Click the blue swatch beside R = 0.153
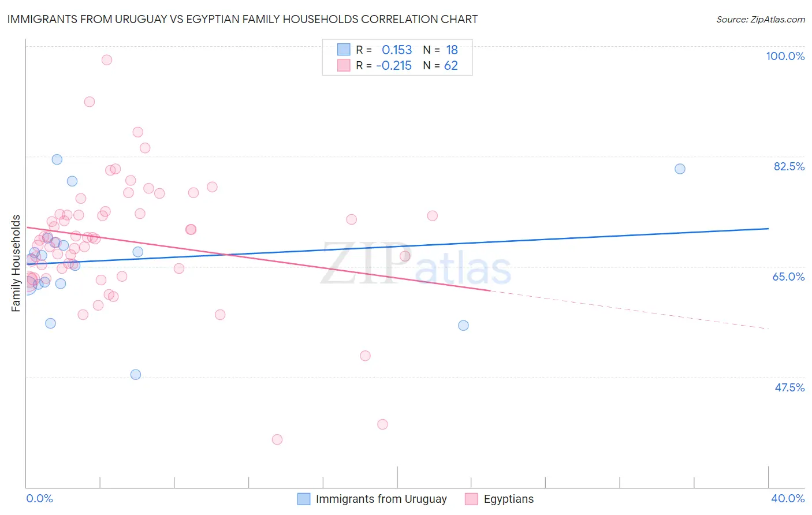This screenshot has width=812, height=515. pyautogui.click(x=344, y=50)
